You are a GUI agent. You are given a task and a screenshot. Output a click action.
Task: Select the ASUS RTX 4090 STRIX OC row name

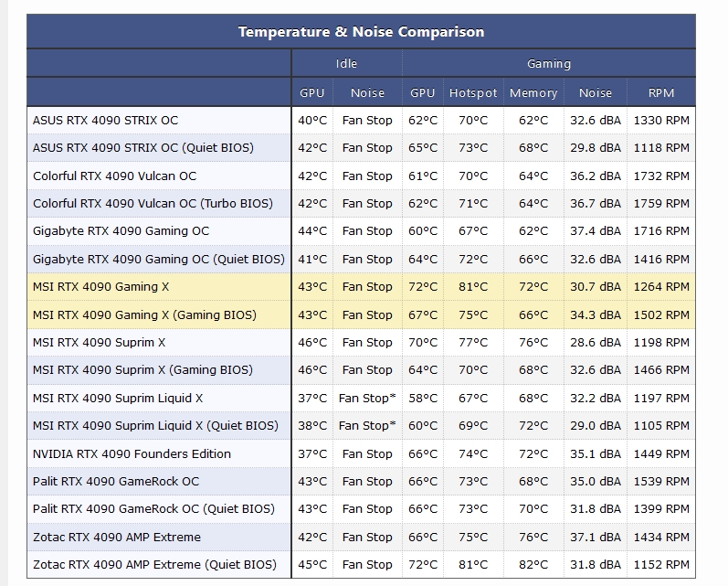point(106,120)
